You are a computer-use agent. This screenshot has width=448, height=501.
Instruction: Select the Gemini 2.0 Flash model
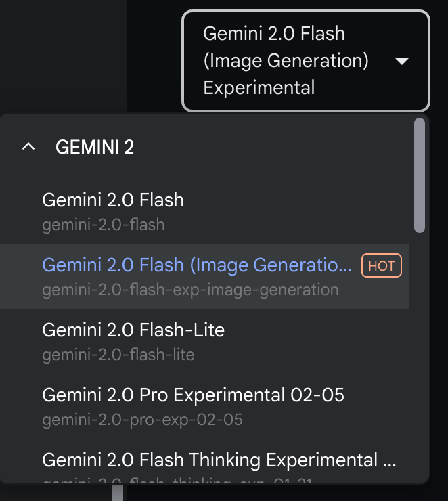(113, 200)
